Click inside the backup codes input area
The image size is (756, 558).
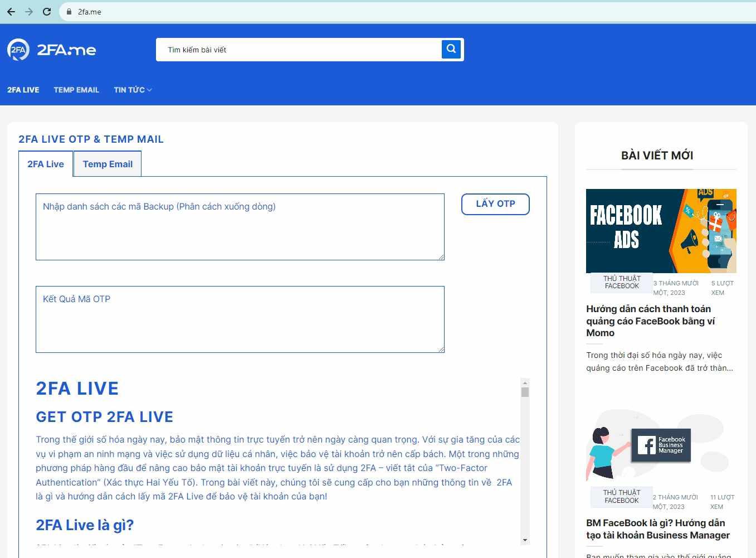[x=240, y=226]
